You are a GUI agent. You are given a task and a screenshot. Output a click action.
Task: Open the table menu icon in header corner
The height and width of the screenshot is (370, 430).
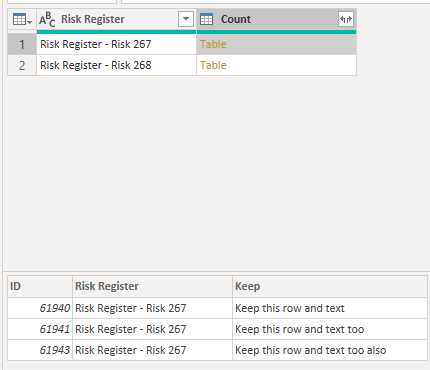(x=22, y=19)
